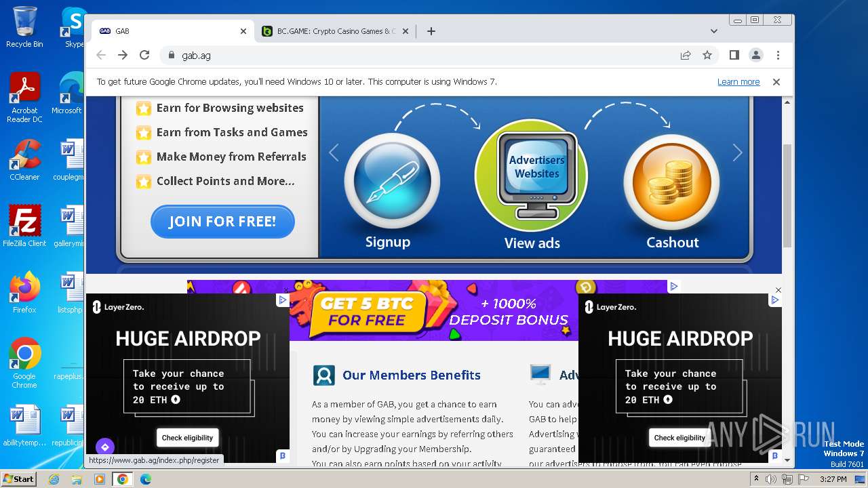Screen dimensions: 868x488
Task: Click Check eligibility in right LayerZero ad
Action: point(679,438)
